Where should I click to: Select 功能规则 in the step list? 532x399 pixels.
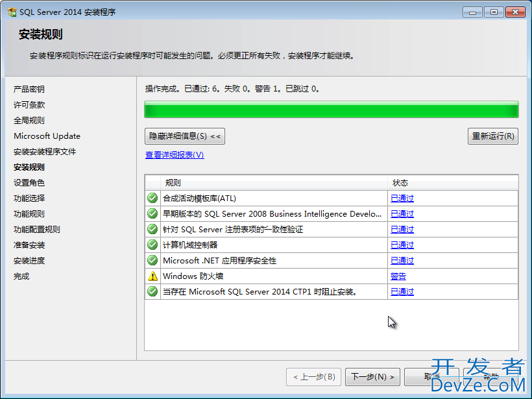pos(29,213)
